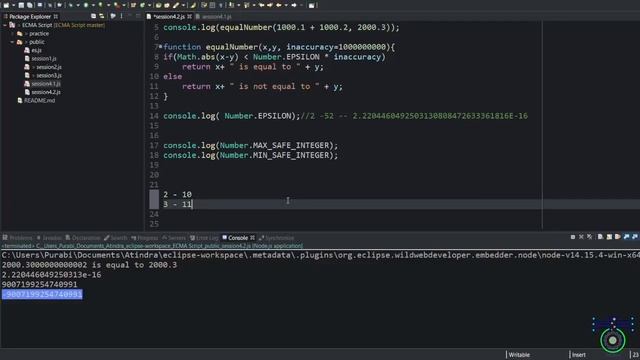Click the Open Type toolbar icon
Screen dimensions: 640x360
(x=158, y=5)
